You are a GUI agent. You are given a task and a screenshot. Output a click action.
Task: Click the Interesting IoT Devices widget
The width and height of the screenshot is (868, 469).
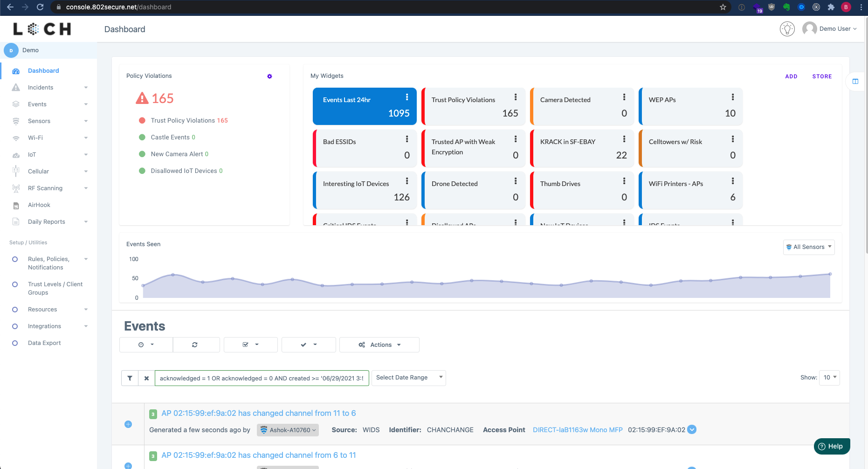coord(364,190)
